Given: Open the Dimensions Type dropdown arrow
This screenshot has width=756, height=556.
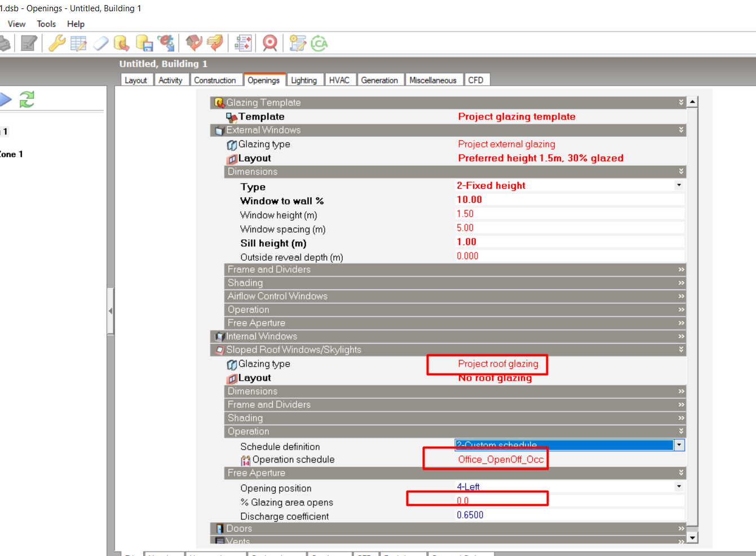Looking at the screenshot, I should 679,185.
